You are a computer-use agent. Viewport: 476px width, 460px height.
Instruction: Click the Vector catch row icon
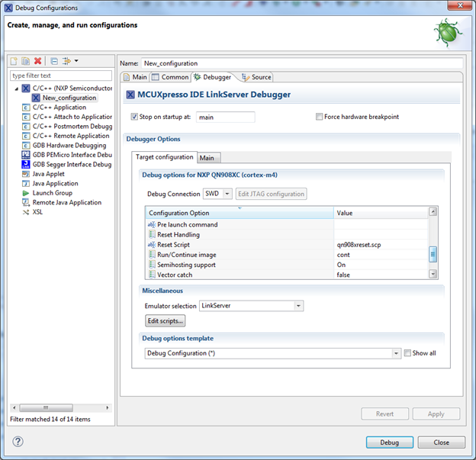152,275
